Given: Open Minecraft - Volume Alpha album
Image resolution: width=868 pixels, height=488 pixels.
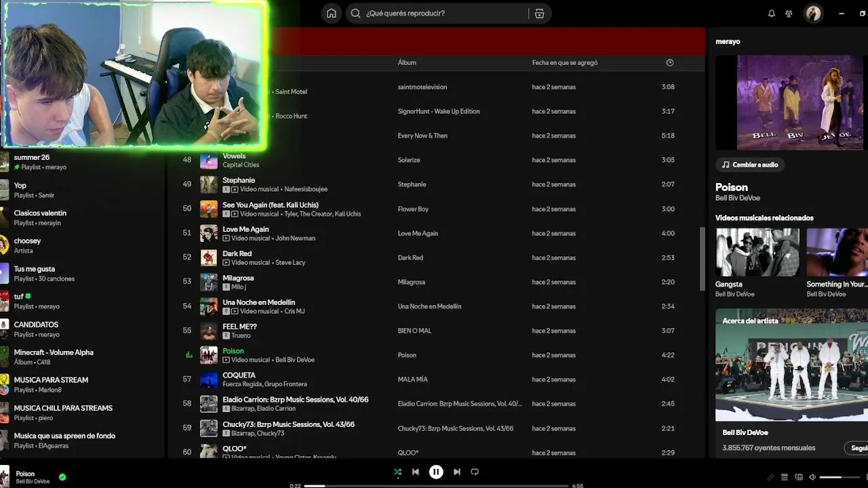Looking at the screenshot, I should (82, 357).
